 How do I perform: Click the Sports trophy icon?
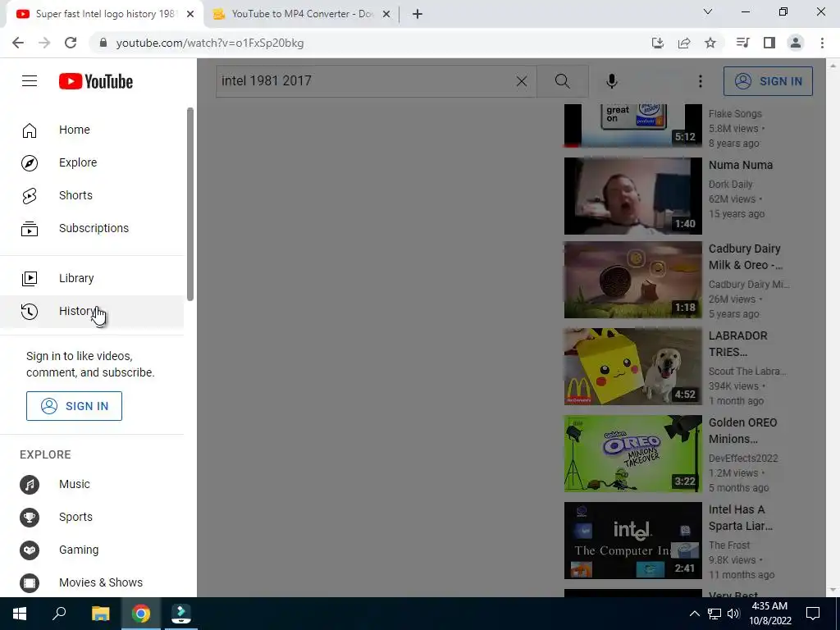[x=30, y=518]
